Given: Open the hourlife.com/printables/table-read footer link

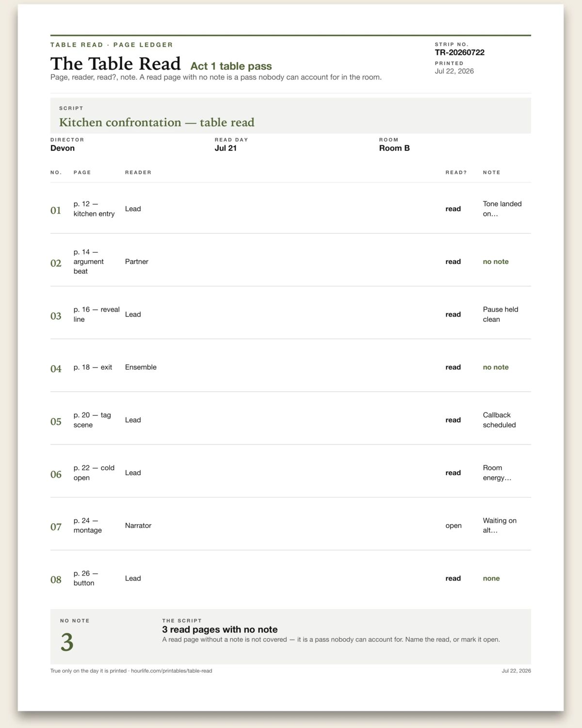Looking at the screenshot, I should click(171, 671).
